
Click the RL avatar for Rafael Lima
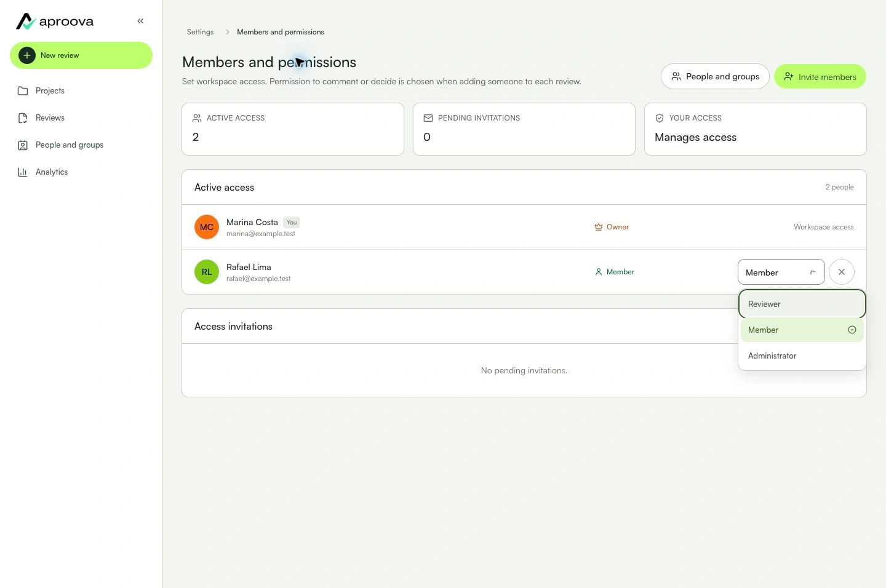[x=207, y=272]
